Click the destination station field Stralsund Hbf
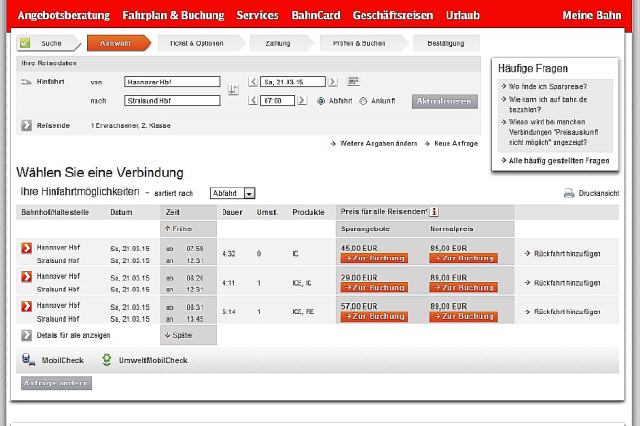 coord(172,100)
